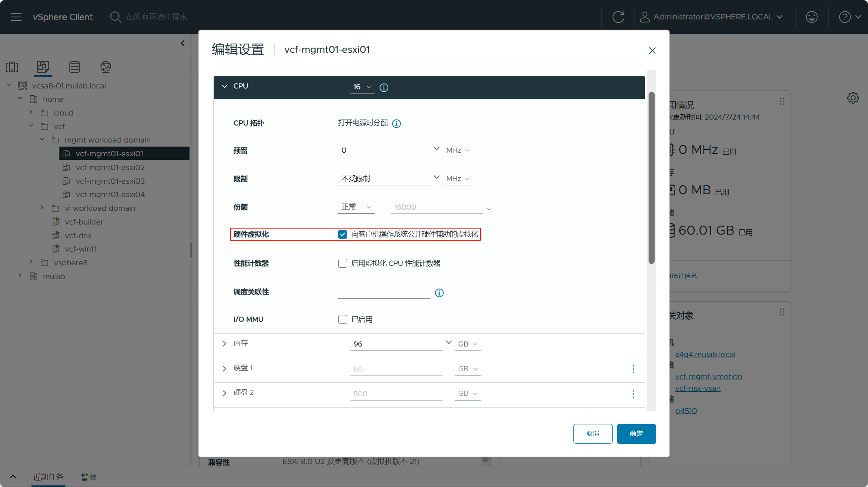
Task: Open the Recent Tasks tab
Action: [x=48, y=477]
